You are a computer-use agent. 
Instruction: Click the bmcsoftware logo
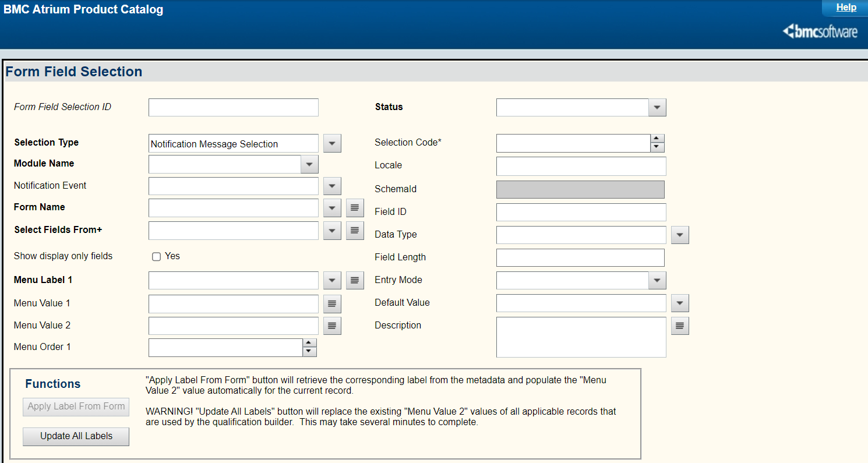(820, 31)
